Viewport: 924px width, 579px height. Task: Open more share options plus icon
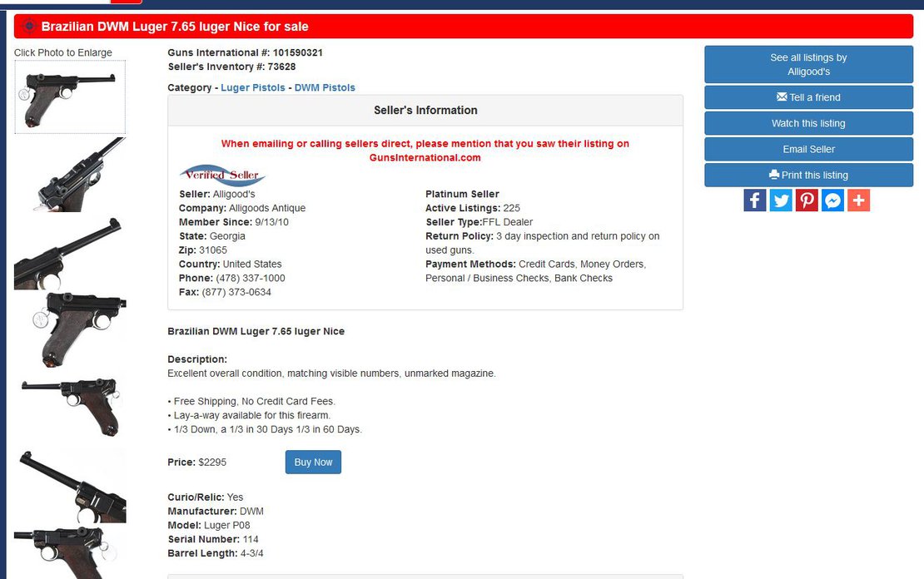click(858, 200)
